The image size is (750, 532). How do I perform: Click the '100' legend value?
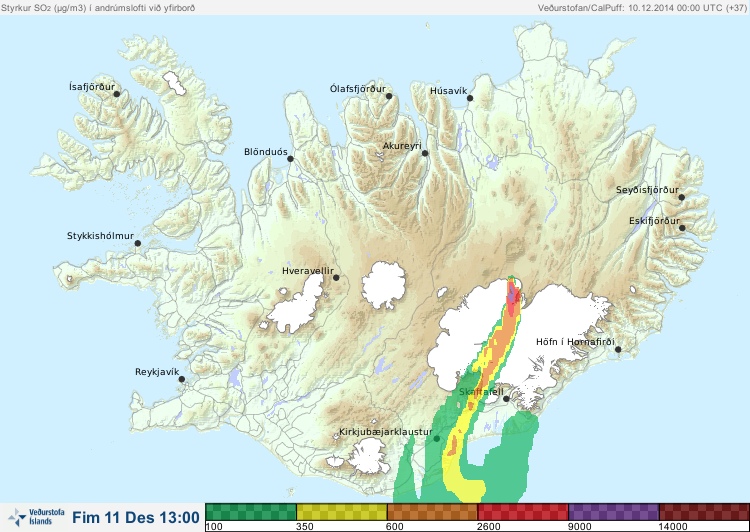point(214,527)
